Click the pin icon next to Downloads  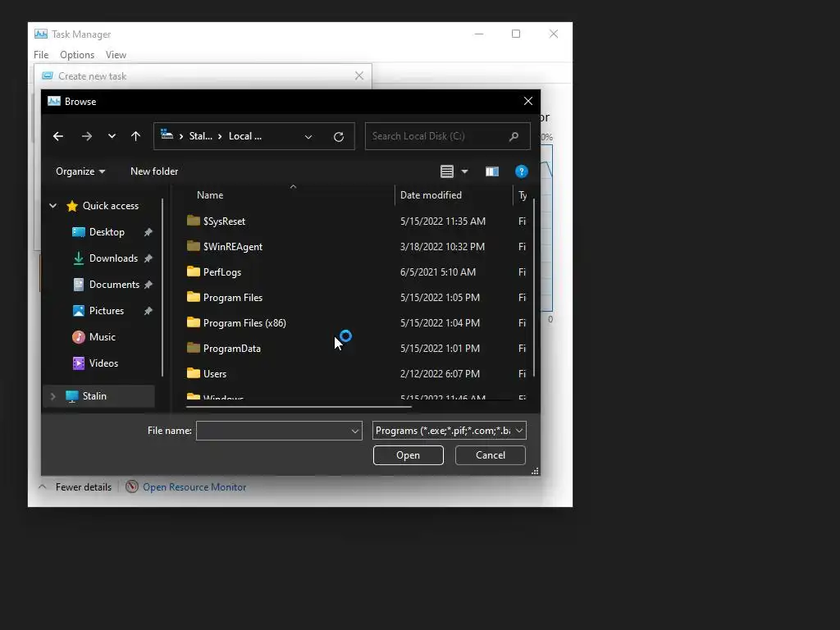click(148, 258)
